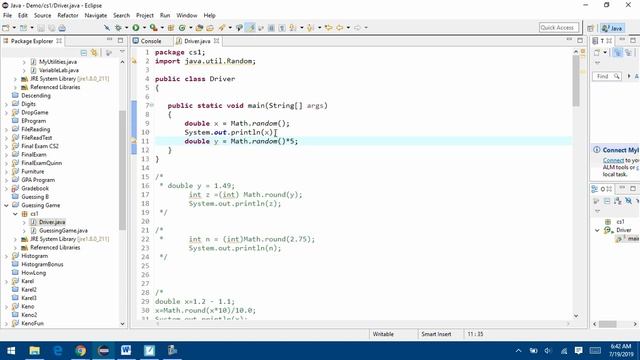Open the Project menu
This screenshot has width=640, height=360.
click(x=144, y=15)
